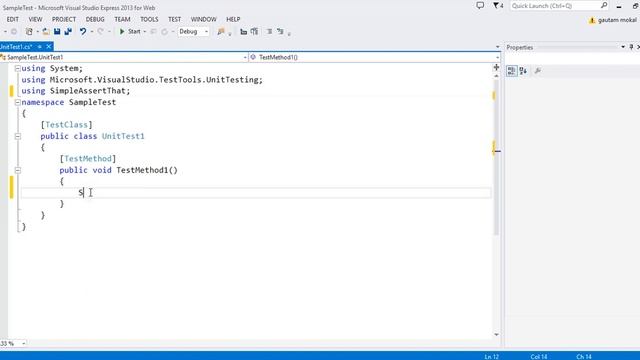640x360 pixels.
Task: Click the Open File folder icon
Action: (x=46, y=31)
